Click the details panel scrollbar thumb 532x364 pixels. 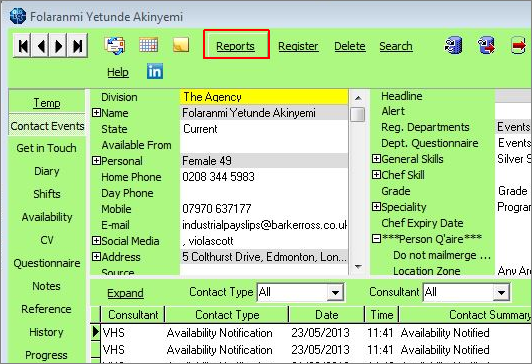coord(358,114)
